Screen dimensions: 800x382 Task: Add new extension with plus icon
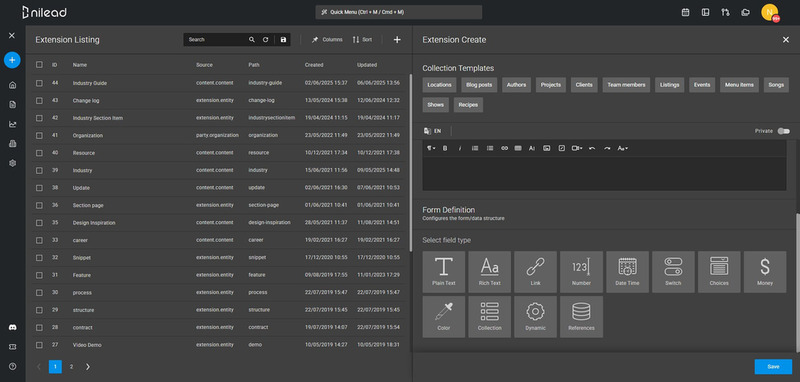point(397,40)
